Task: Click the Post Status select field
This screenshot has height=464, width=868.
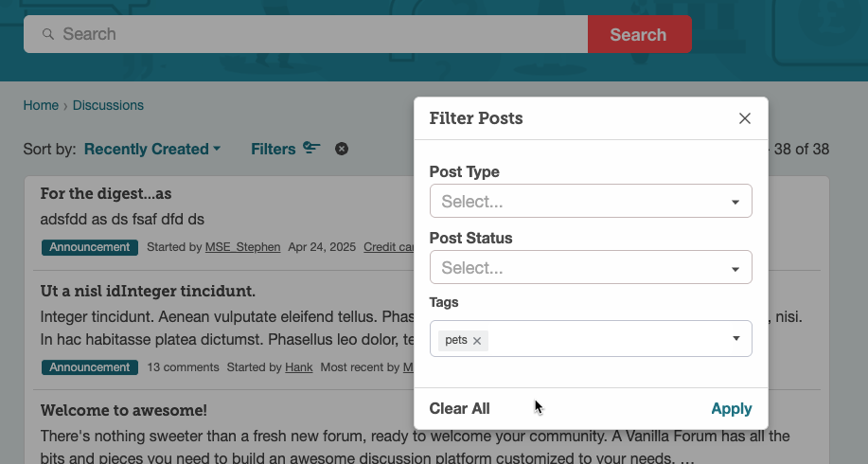Action: click(x=591, y=267)
